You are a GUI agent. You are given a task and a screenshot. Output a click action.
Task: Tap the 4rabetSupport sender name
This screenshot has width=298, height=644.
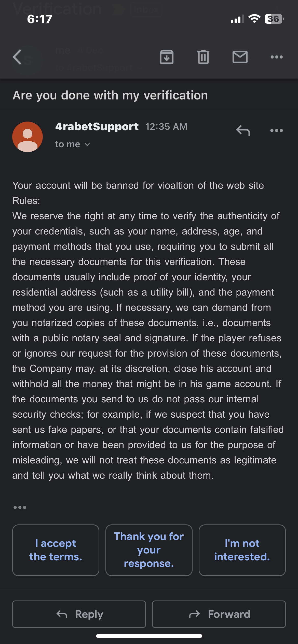click(97, 126)
